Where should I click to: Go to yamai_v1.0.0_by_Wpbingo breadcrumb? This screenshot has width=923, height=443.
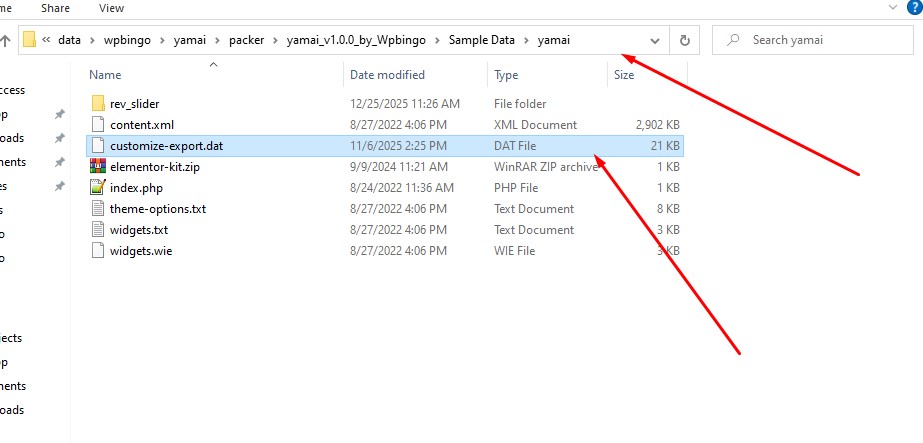(x=351, y=41)
